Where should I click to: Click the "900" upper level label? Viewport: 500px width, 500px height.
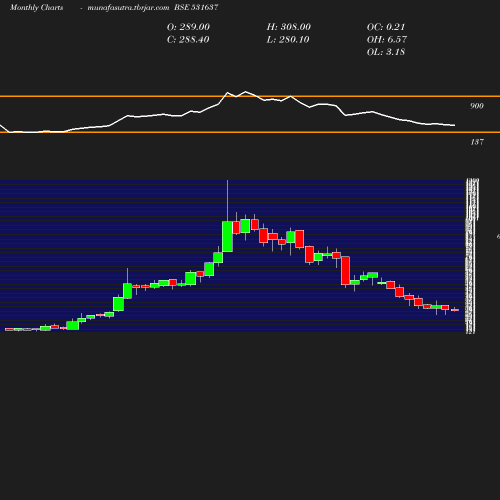477,106
